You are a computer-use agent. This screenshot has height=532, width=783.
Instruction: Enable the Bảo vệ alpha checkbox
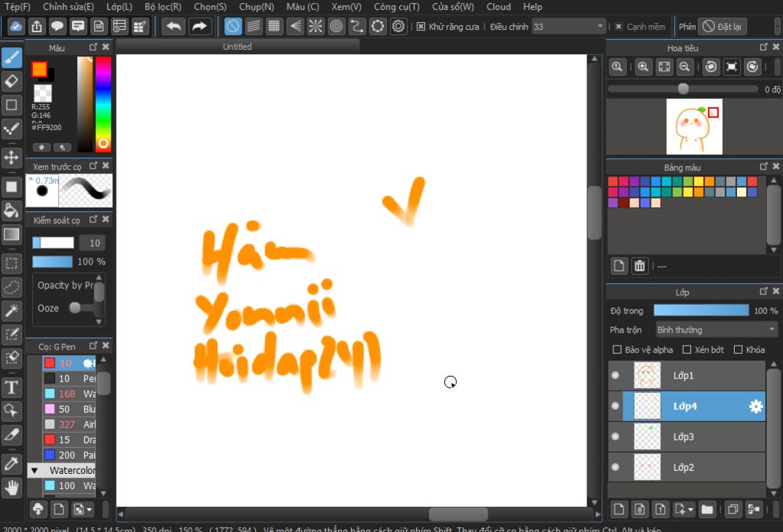[x=617, y=349]
